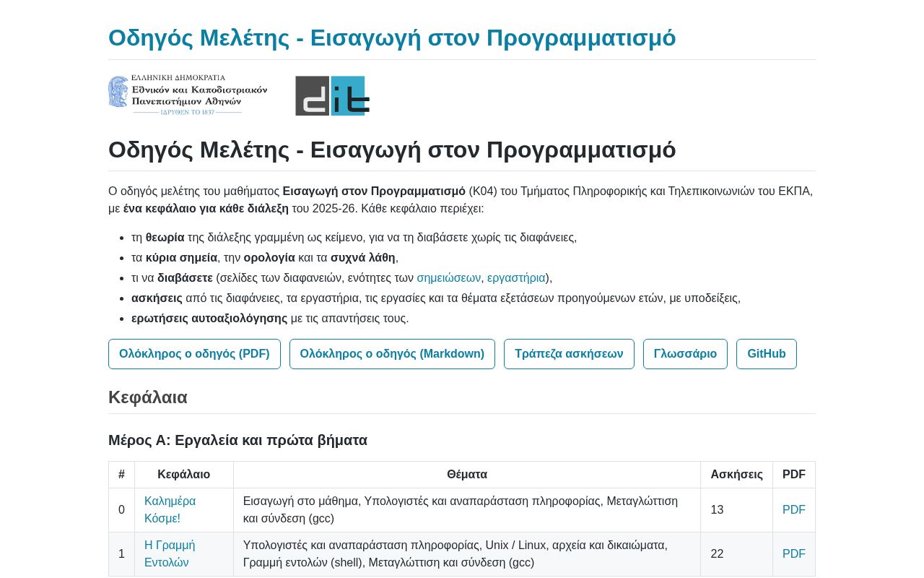
Task: Click the blue page title at top
Action: [x=392, y=38]
